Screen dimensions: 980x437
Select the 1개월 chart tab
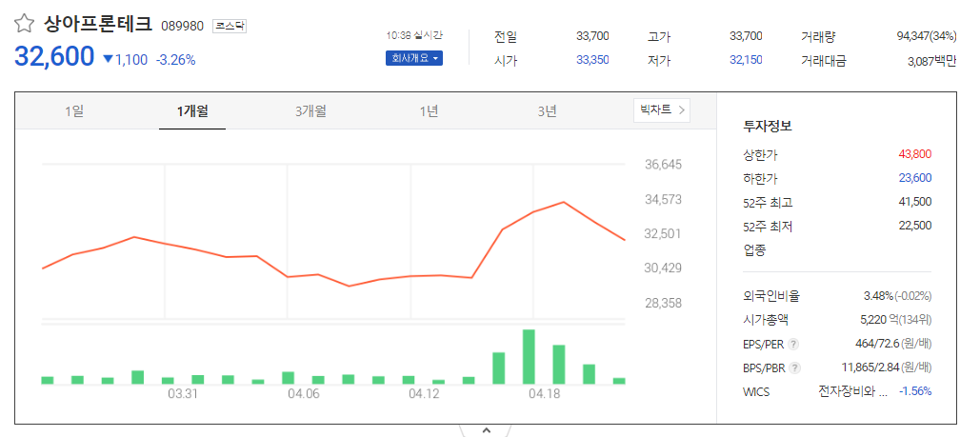tap(192, 111)
